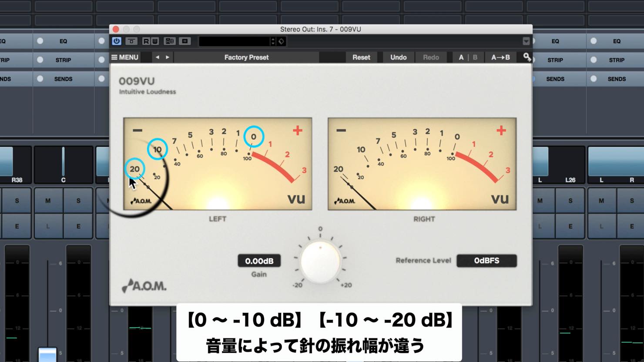Toggle STRIP bypass dot on channel left of plugin
This screenshot has width=644, height=362.
[x=40, y=60]
